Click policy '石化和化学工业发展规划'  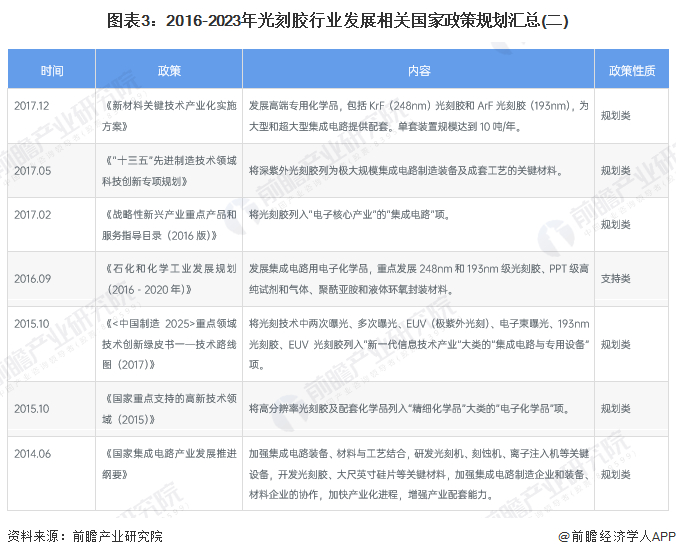[169, 279]
